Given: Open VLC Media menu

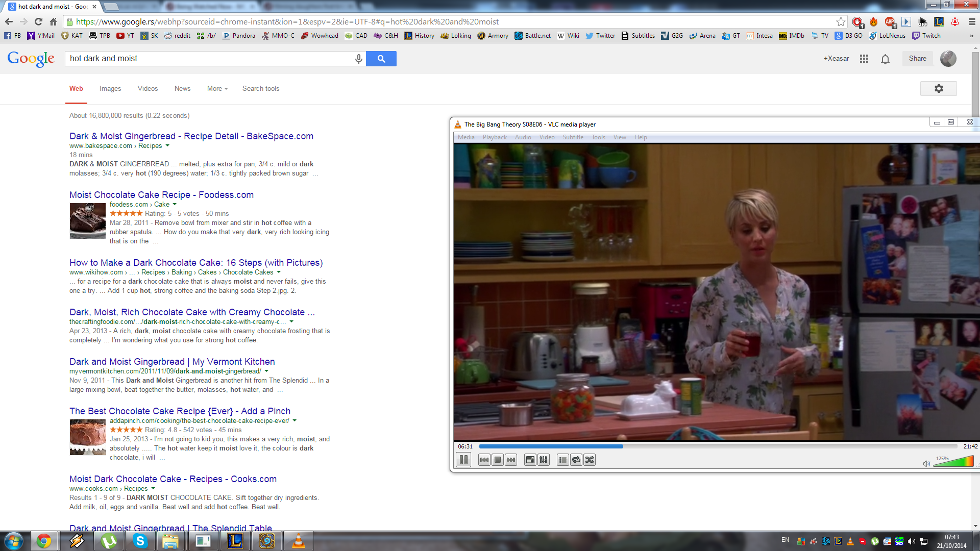Looking at the screenshot, I should click(466, 137).
